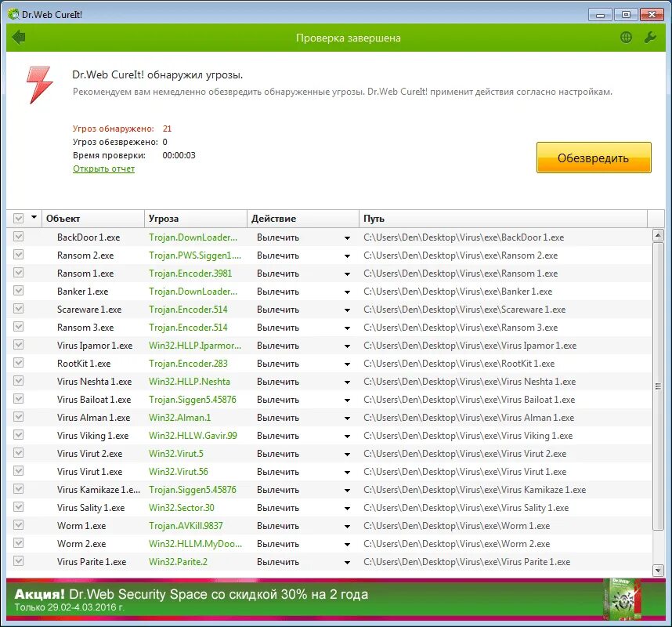Toggle checkbox for Worm 2.exe
This screenshot has width=672, height=627.
tap(19, 543)
